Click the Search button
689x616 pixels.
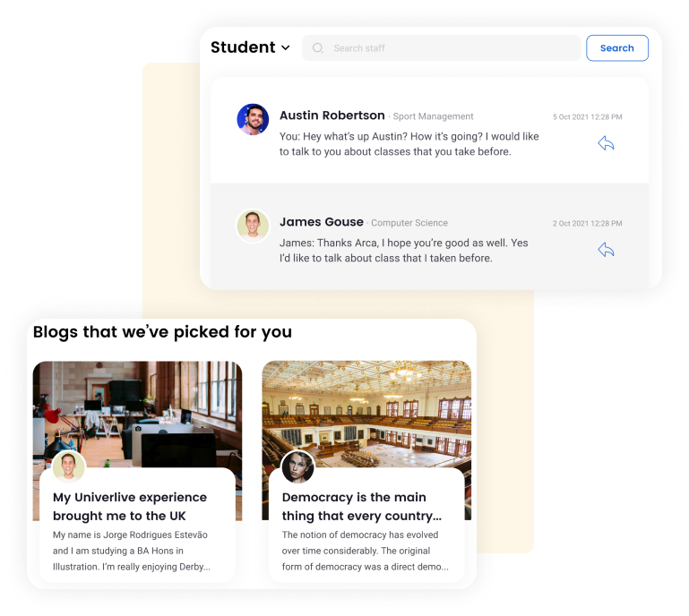[617, 47]
